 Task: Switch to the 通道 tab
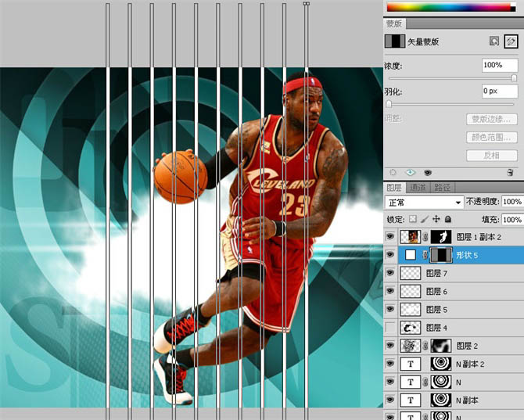[x=418, y=188]
